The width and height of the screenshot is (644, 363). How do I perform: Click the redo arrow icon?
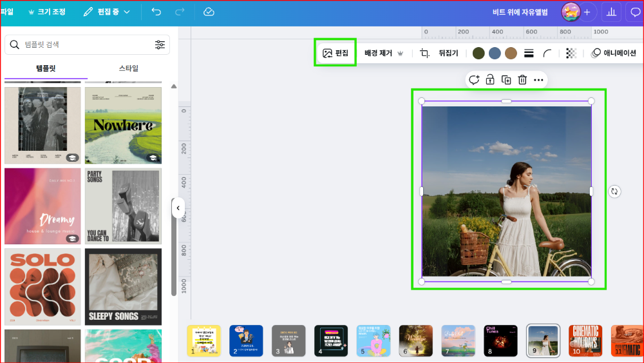(180, 12)
